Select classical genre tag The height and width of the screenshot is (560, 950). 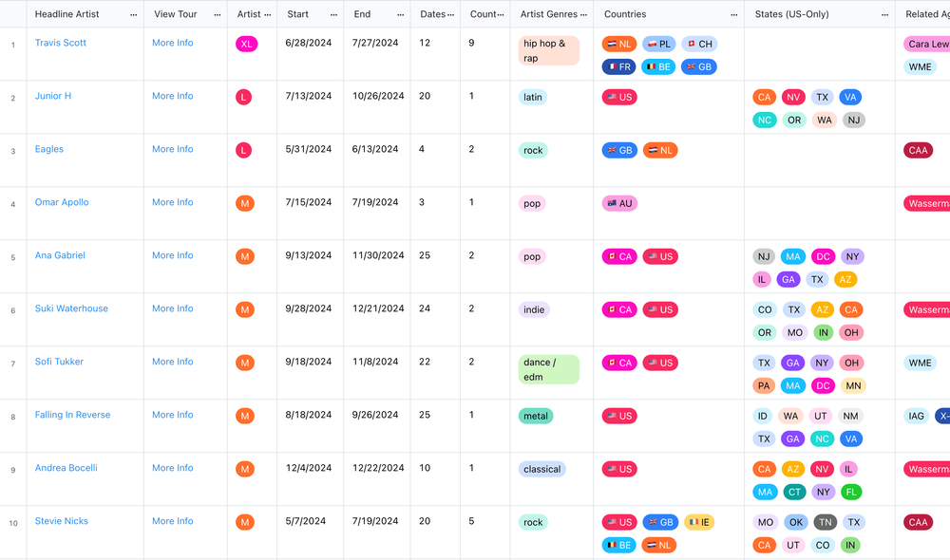(x=542, y=469)
